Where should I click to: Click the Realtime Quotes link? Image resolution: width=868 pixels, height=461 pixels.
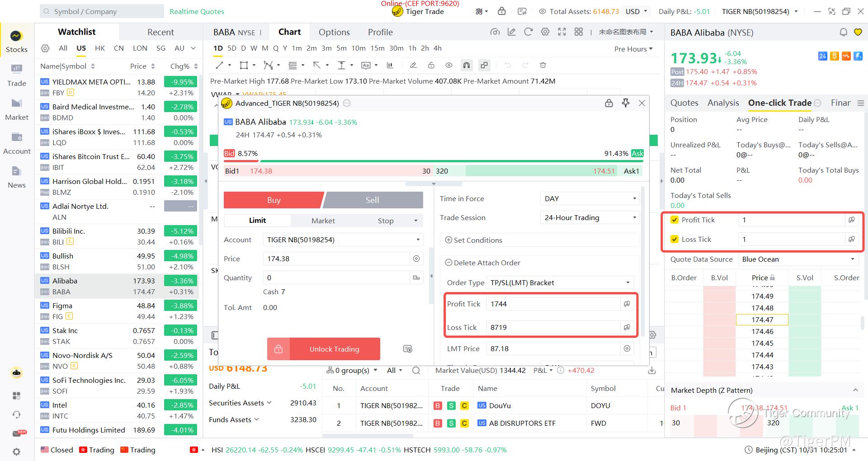197,11
